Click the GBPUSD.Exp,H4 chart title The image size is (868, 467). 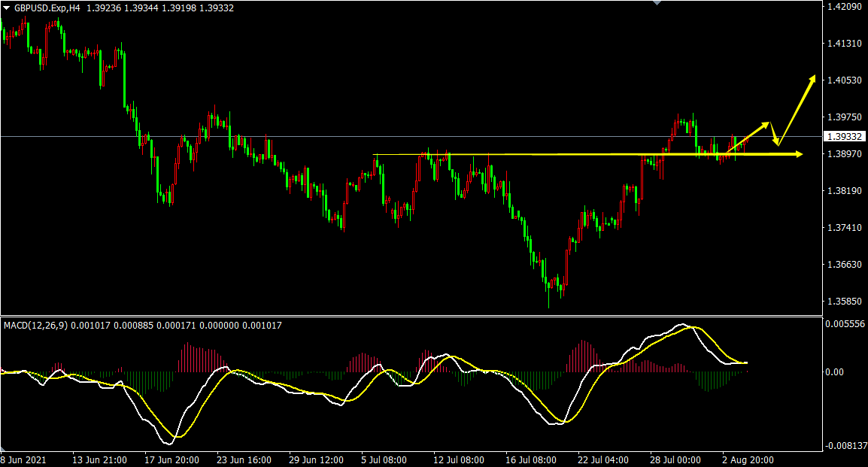(x=47, y=8)
